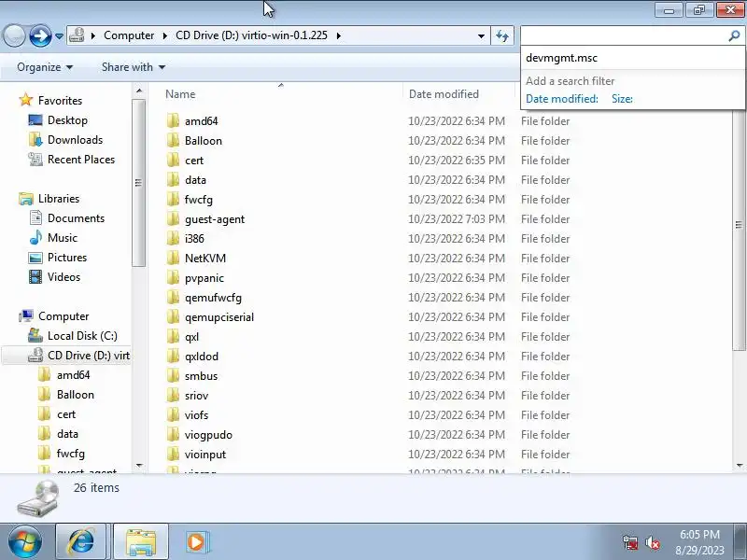Viewport: 747px width, 560px height.
Task: Add the Date modified search filter
Action: pyautogui.click(x=562, y=99)
